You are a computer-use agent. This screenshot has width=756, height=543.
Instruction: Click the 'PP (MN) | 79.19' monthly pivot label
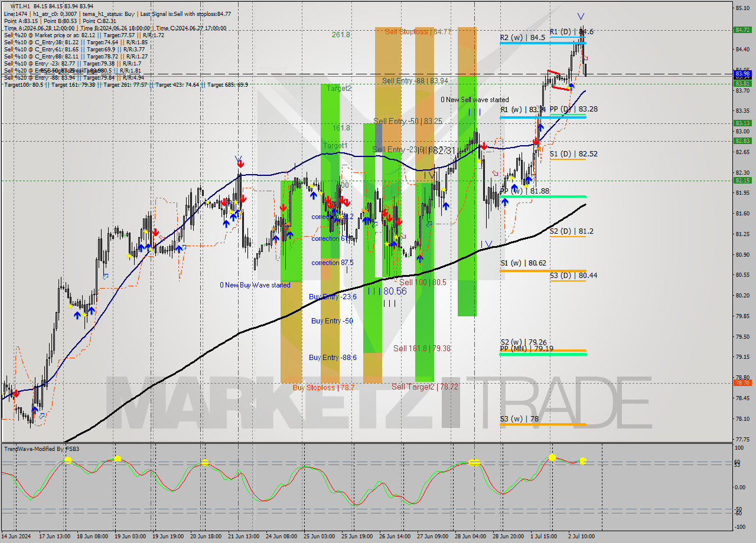(x=526, y=349)
